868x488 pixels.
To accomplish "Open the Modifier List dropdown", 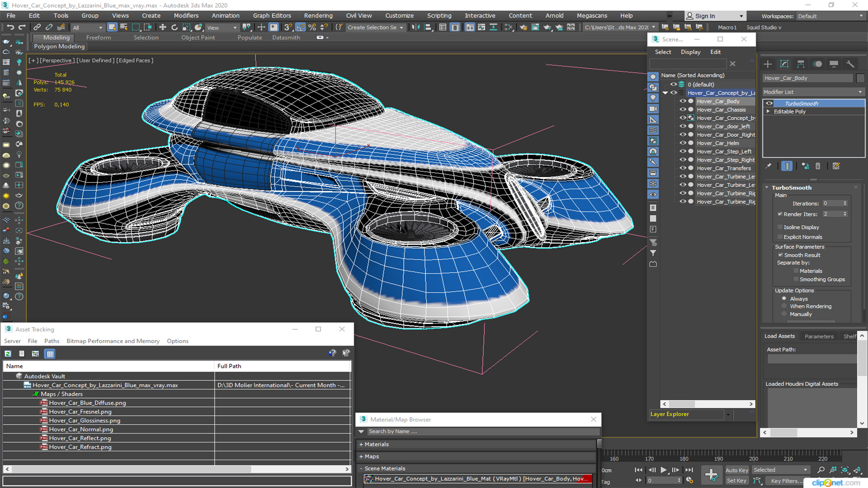I will tap(813, 92).
